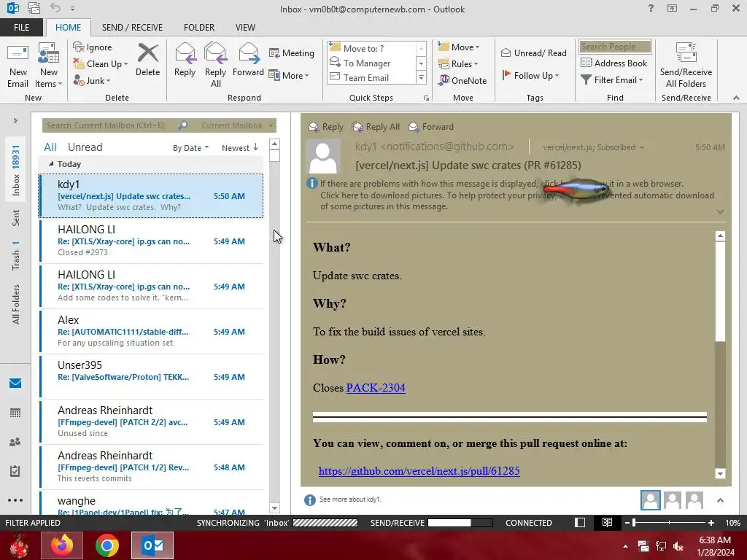Click Send/Receive All Folders
Viewport: 747px width, 560px height.
click(x=686, y=65)
